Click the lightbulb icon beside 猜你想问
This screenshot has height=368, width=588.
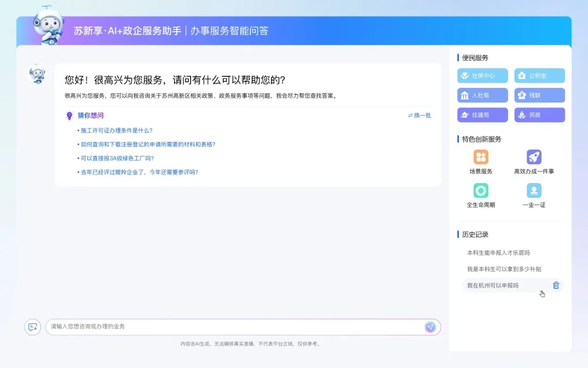tap(69, 116)
